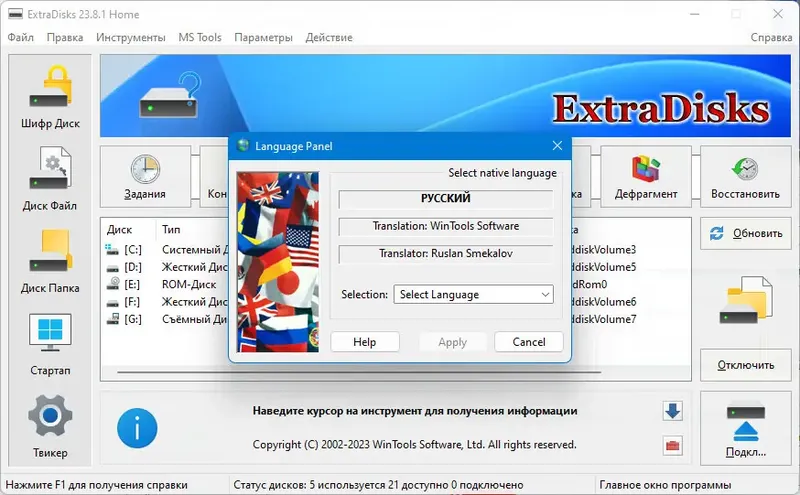This screenshot has width=800, height=495.
Task: Open the Диск Папка tool
Action: click(50, 261)
